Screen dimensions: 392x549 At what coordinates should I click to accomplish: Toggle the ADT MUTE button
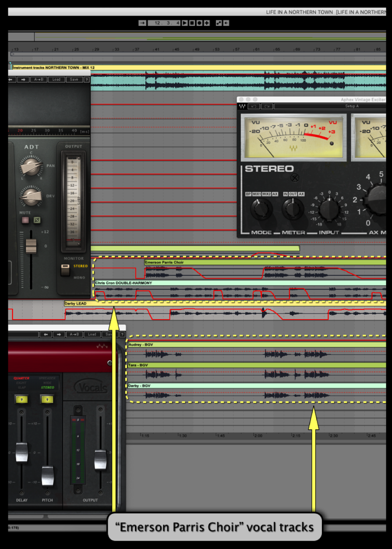coord(25,220)
